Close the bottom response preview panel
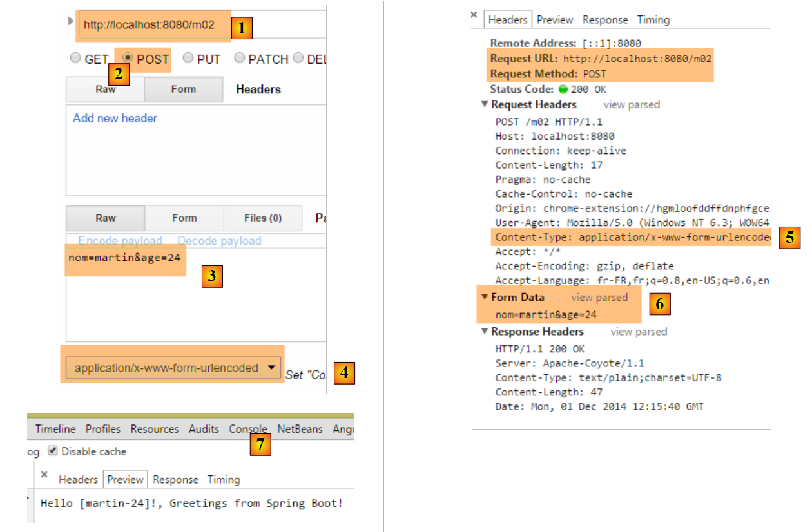Screen dimensions: 812x532 44,475
